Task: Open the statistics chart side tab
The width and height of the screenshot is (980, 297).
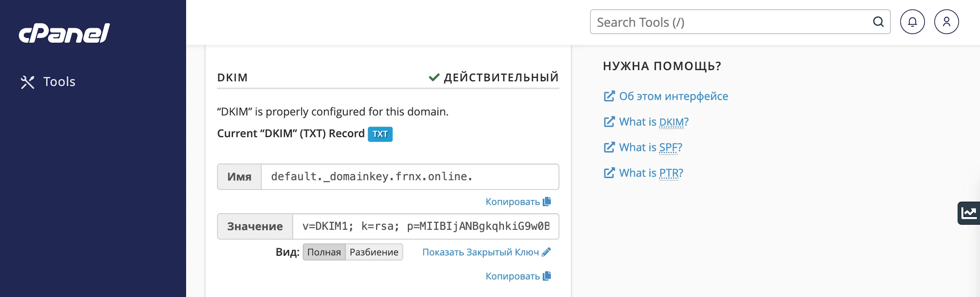Action: pyautogui.click(x=969, y=213)
